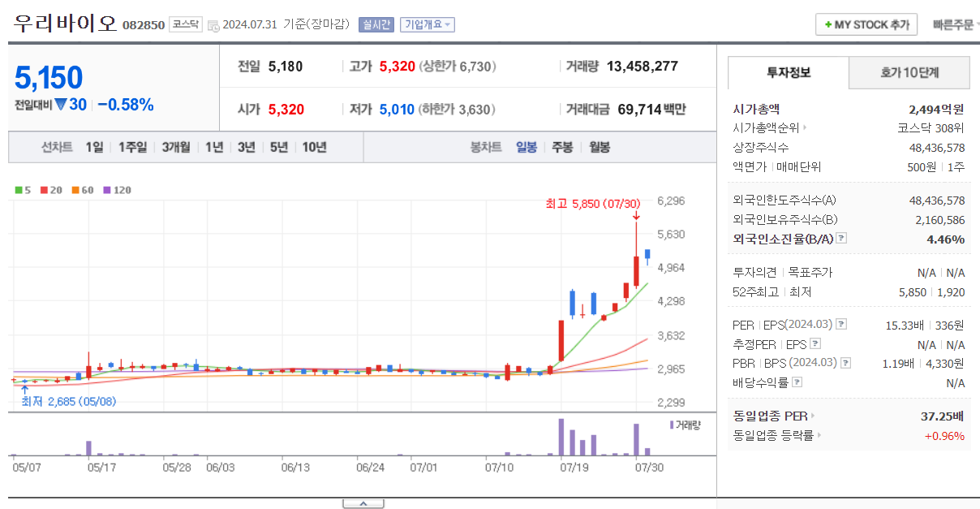Click the 거래대금 value 69,714 백만
The image size is (980, 509).
(x=651, y=109)
